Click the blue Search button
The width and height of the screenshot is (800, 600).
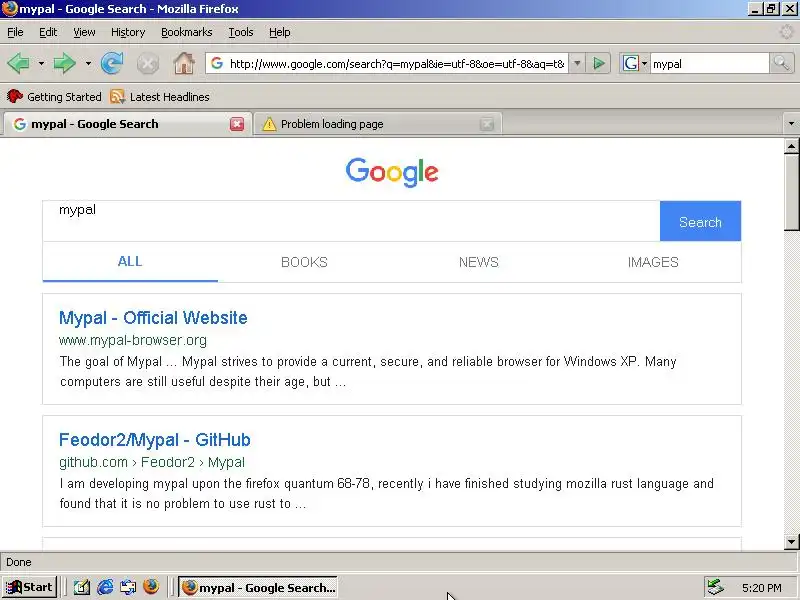pos(700,221)
